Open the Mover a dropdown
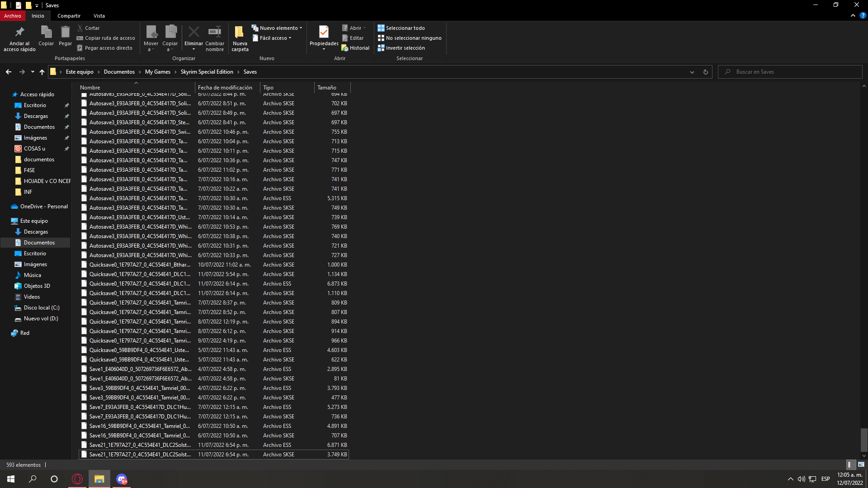The width and height of the screenshot is (868, 488). coord(151,38)
